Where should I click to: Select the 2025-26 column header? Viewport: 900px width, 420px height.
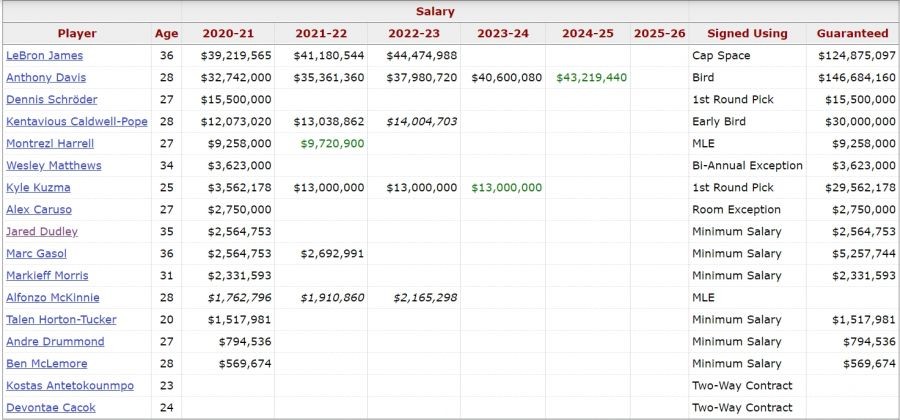(x=660, y=33)
